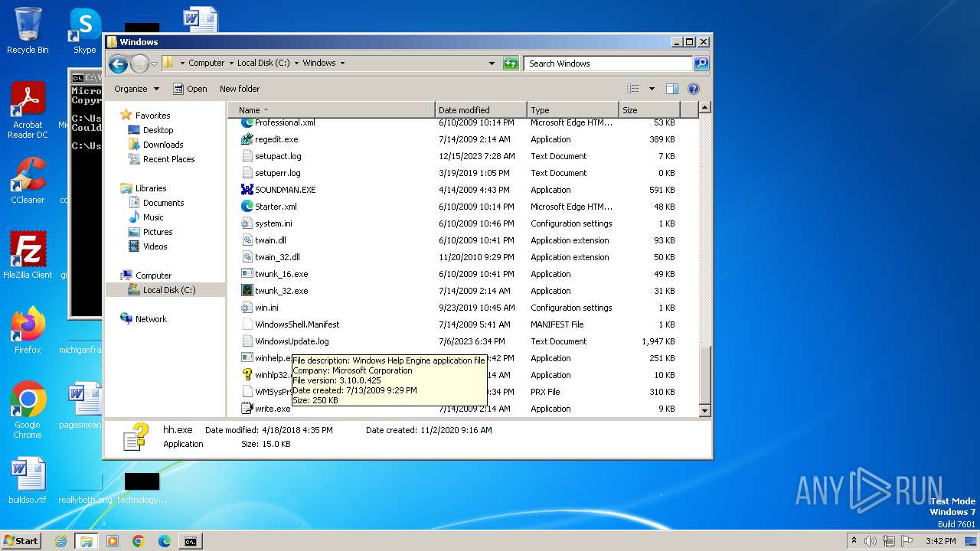Expand the Windows breadcrumb arrow
The height and width of the screenshot is (551, 980).
[x=342, y=64]
